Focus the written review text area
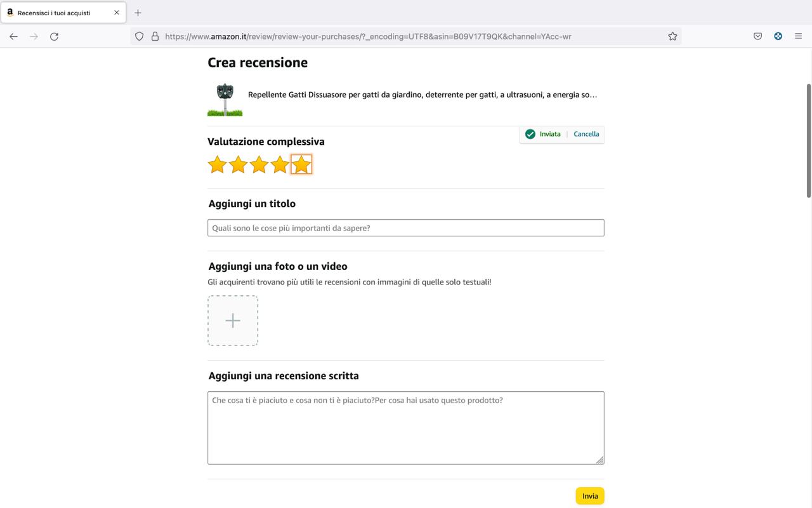812x508 pixels. click(x=406, y=428)
